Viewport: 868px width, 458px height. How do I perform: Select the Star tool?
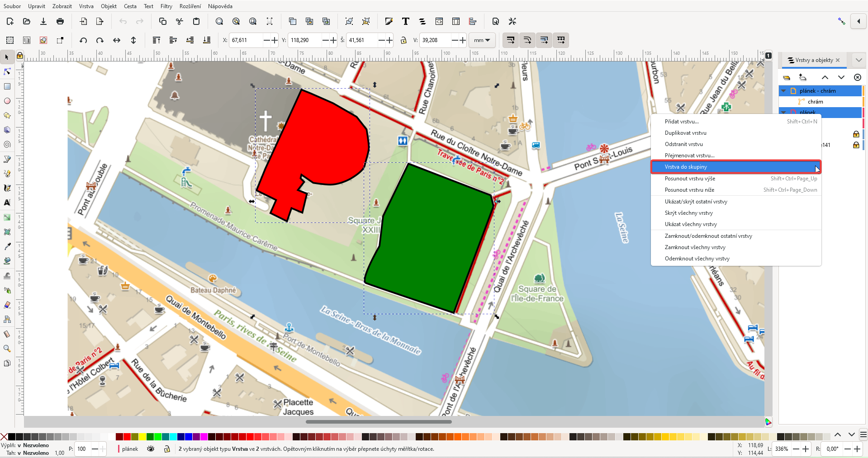pos(7,115)
